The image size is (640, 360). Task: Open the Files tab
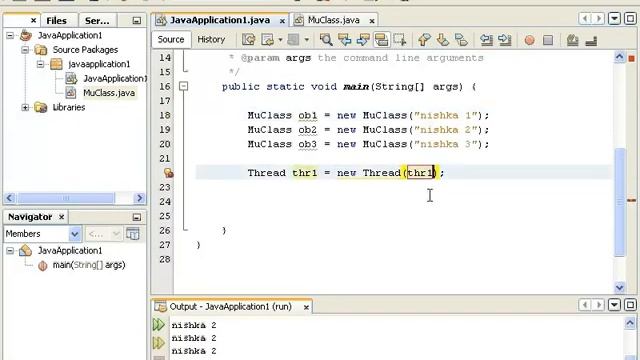tap(56, 20)
